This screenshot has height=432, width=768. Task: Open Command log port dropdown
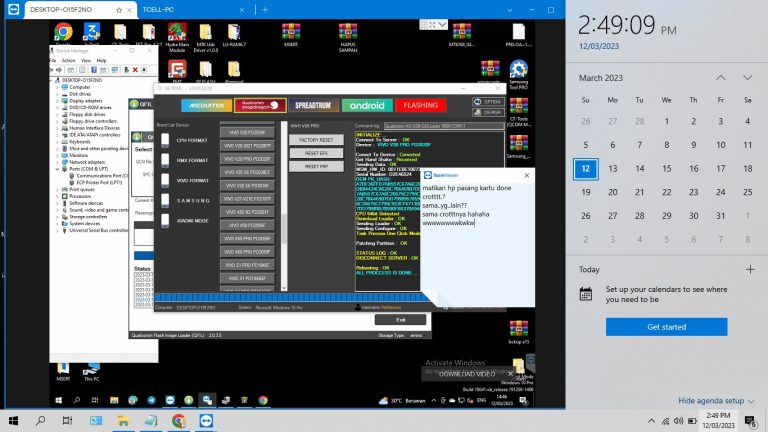pyautogui.click(x=444, y=126)
